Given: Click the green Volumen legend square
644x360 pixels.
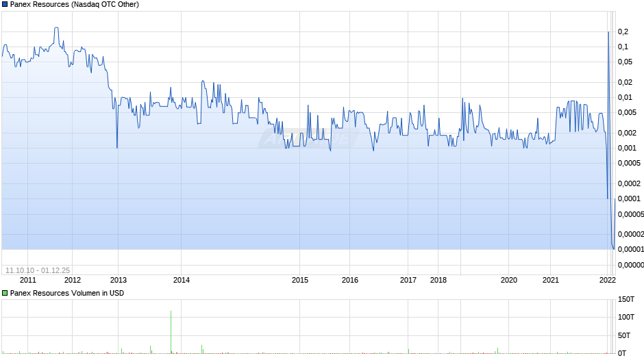Looking at the screenshot, I should click(x=5, y=293).
